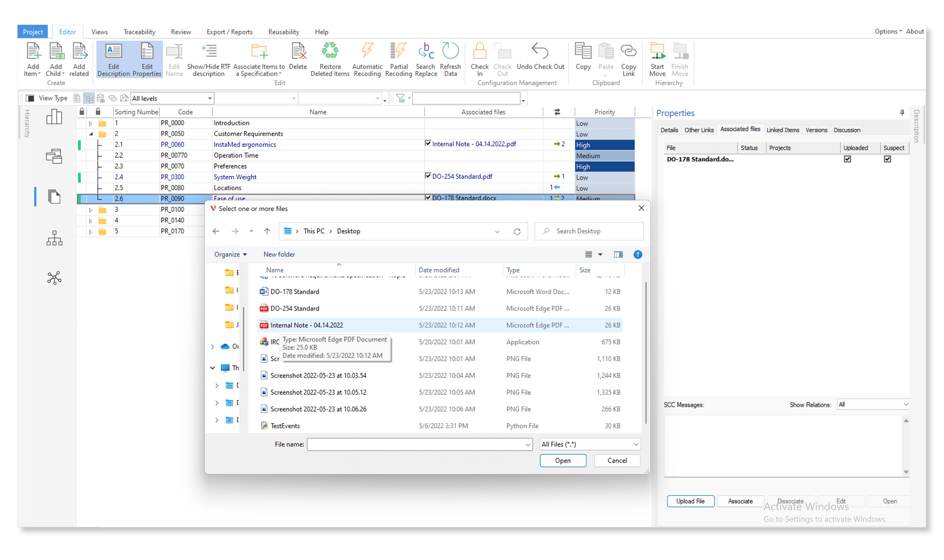Screen dimensions: 944x560
Task: Collapse the Customer Requirements folder row
Action: [x=91, y=134]
